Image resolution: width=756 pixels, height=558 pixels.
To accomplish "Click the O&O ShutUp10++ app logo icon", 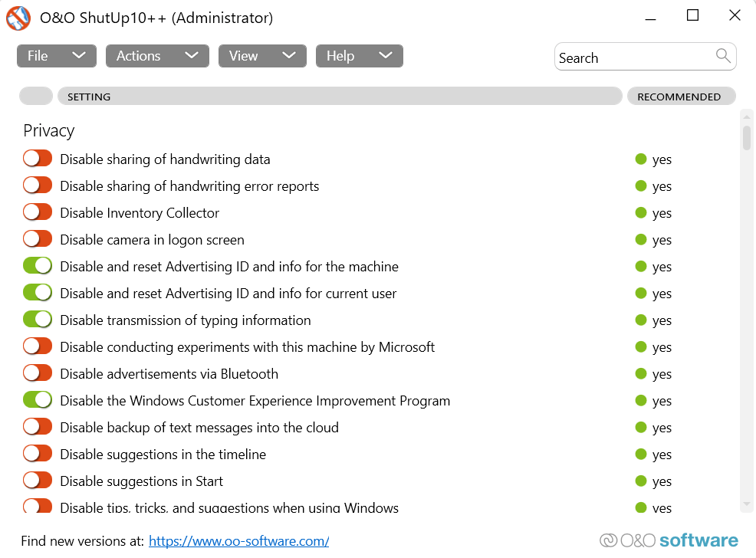I will 18,18.
